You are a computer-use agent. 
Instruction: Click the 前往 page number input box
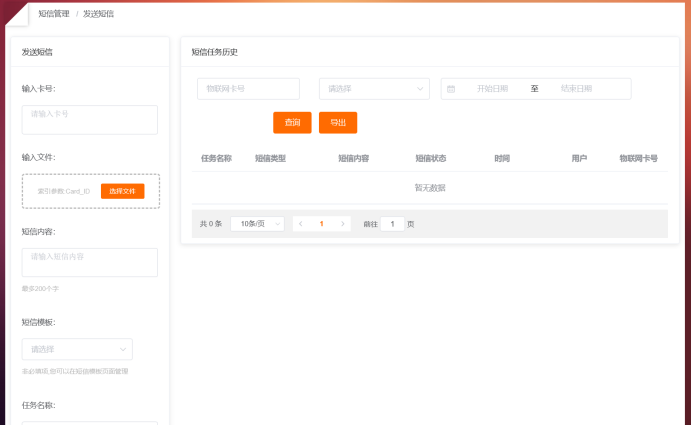[392, 224]
